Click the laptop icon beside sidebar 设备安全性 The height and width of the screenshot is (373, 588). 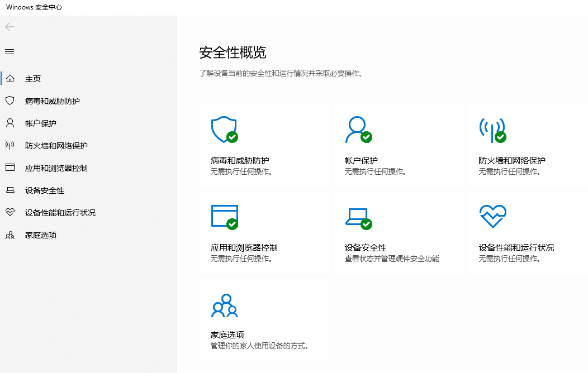pos(10,190)
